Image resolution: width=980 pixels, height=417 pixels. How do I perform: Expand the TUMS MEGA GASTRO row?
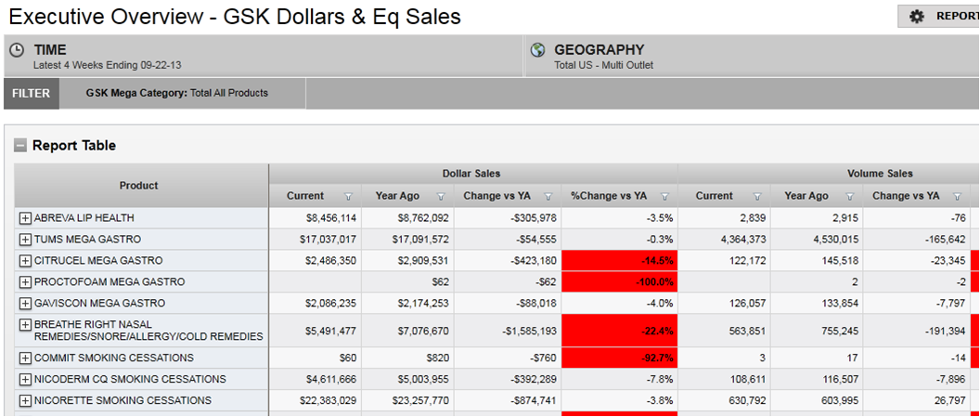click(x=25, y=240)
